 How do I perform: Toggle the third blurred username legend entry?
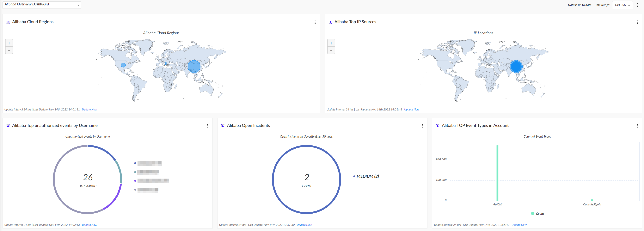[151, 181]
